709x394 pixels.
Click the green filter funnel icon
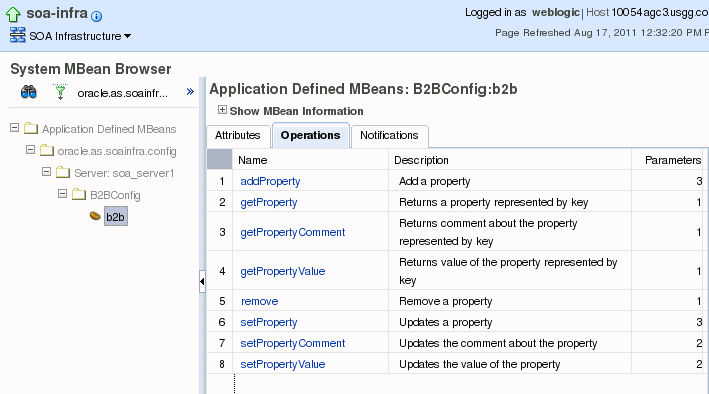click(x=60, y=92)
